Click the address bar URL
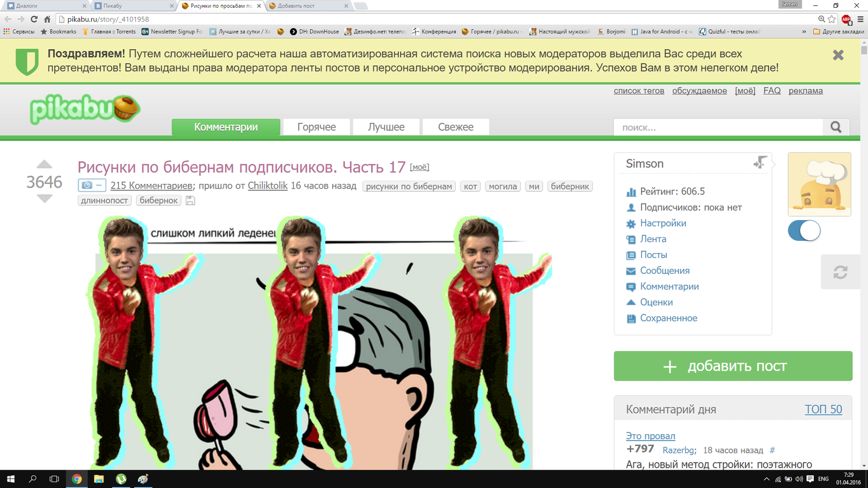This screenshot has height=488, width=868. coord(108,19)
